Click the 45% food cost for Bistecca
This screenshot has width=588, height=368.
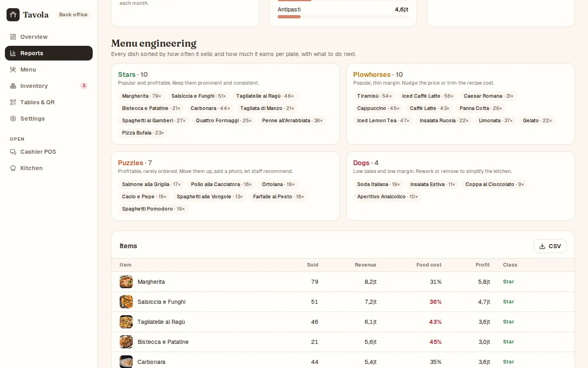click(435, 342)
